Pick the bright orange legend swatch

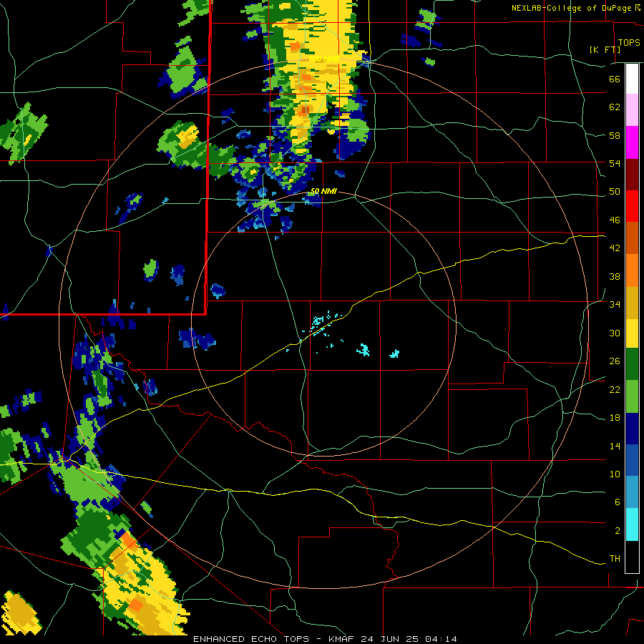[632, 270]
